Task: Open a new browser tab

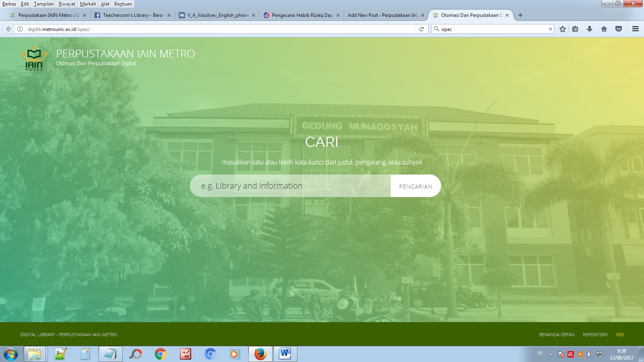Action: [520, 15]
